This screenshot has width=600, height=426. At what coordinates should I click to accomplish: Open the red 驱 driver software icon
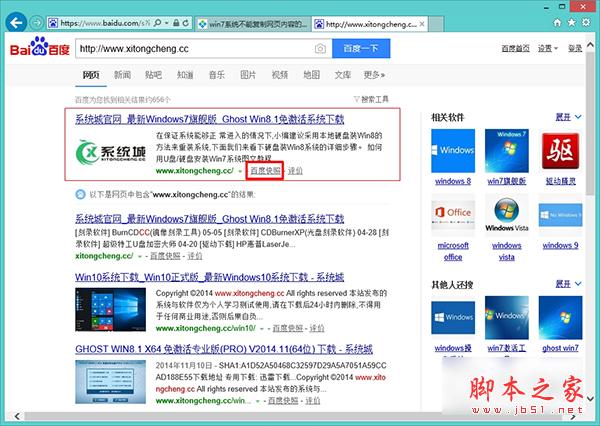560,150
